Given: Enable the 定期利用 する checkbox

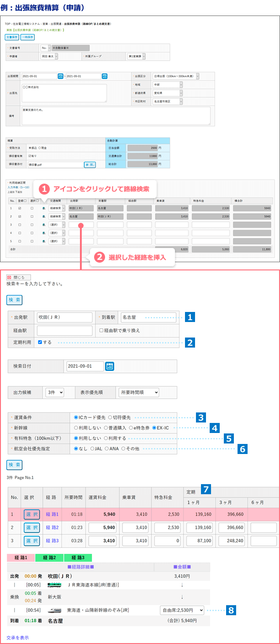Looking at the screenshot, I should point(41,342).
